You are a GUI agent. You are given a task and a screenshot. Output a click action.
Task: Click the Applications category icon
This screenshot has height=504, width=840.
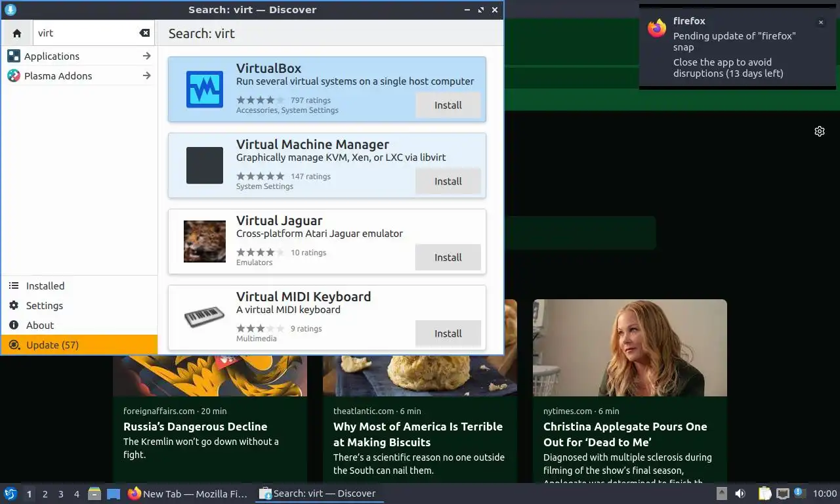coord(14,56)
